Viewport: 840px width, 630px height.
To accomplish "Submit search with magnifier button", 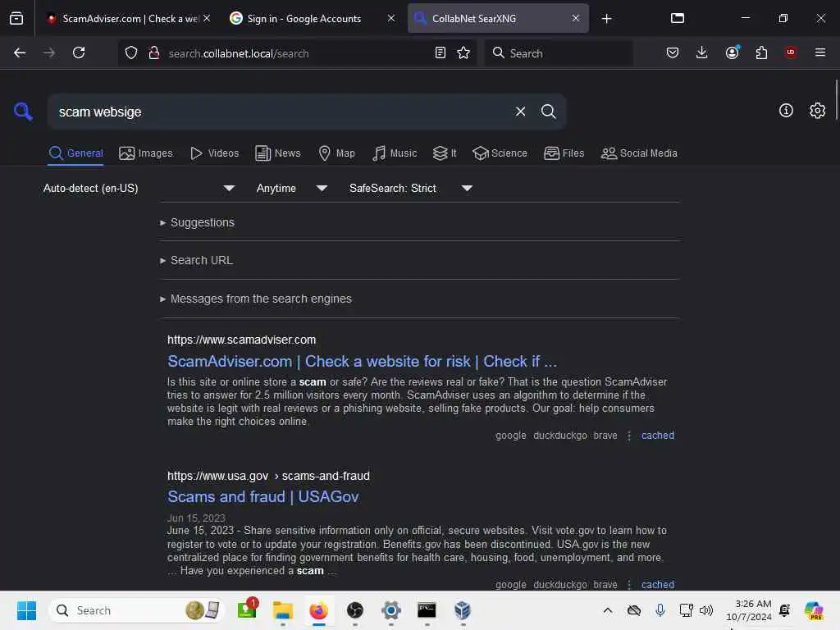I will pos(548,112).
